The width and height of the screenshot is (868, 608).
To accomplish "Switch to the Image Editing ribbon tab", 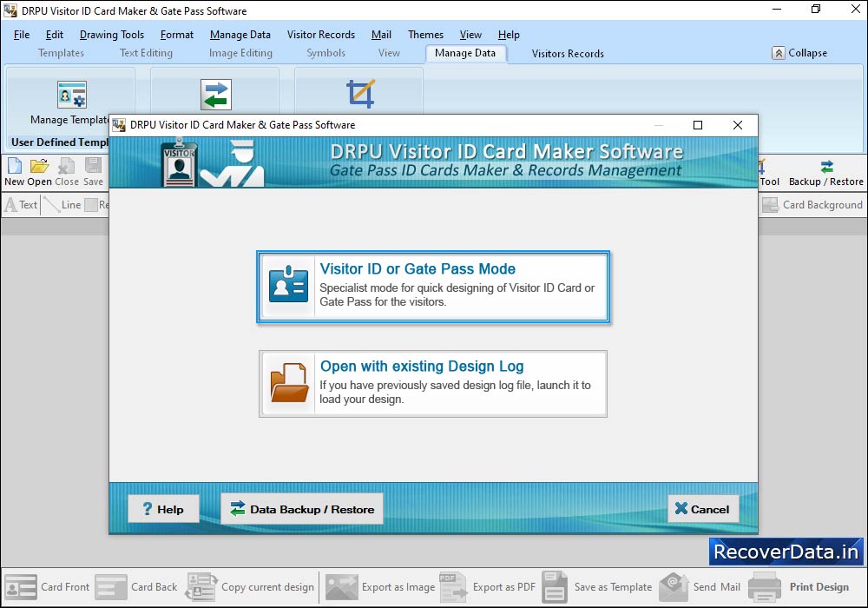I will point(240,53).
